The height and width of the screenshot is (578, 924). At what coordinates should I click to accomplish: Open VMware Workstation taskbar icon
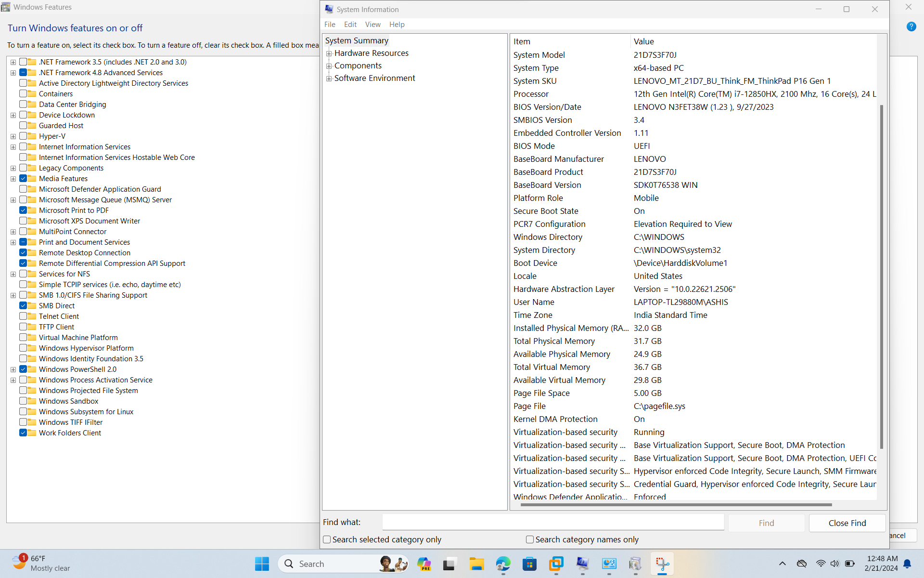coord(556,564)
